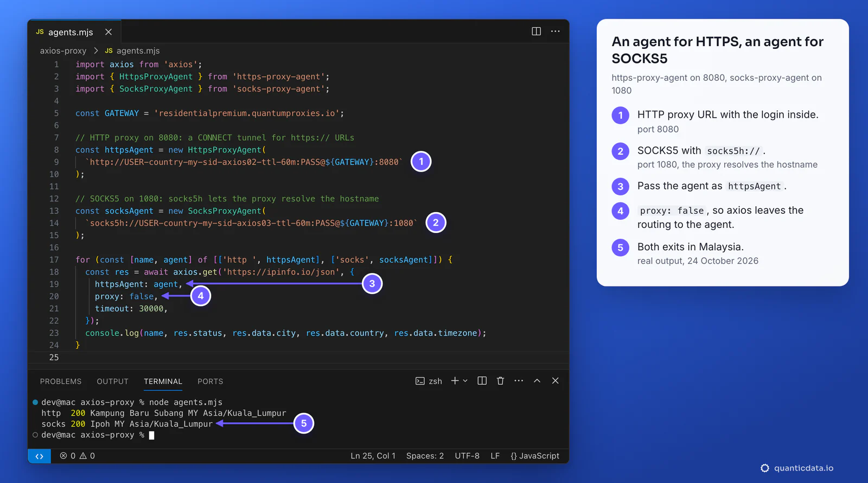This screenshot has width=868, height=483.
Task: Open the remote window indicator
Action: [x=39, y=456]
